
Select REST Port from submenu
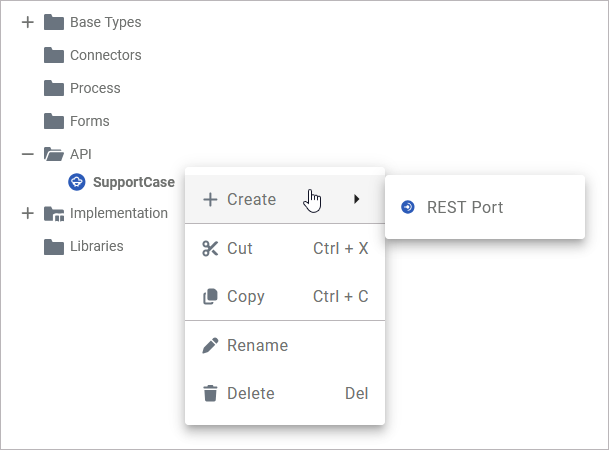click(464, 208)
